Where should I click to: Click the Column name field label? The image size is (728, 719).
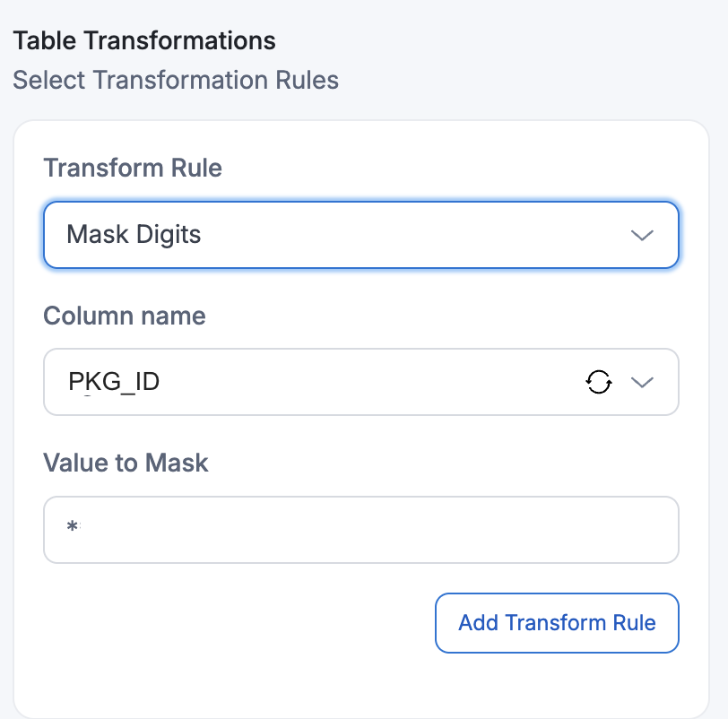coord(125,316)
